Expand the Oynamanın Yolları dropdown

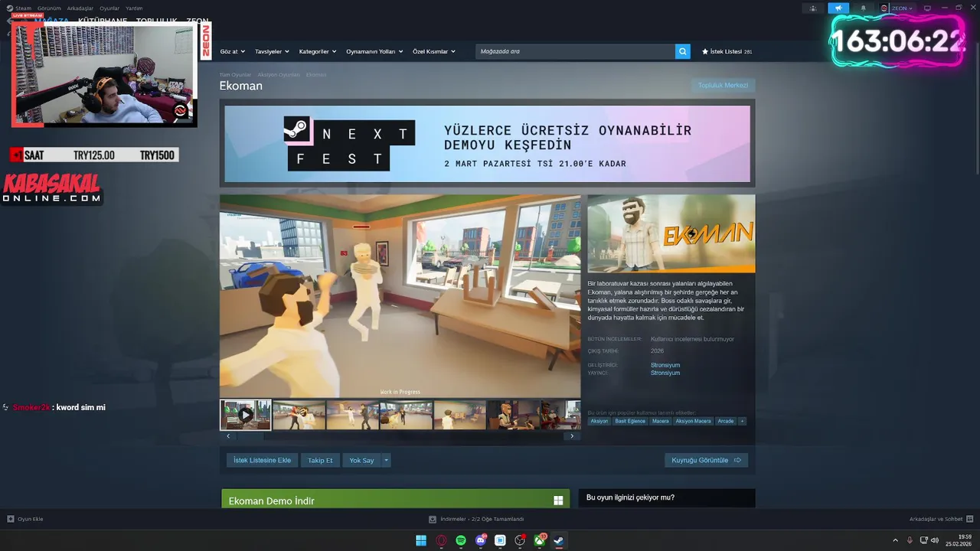tap(375, 51)
